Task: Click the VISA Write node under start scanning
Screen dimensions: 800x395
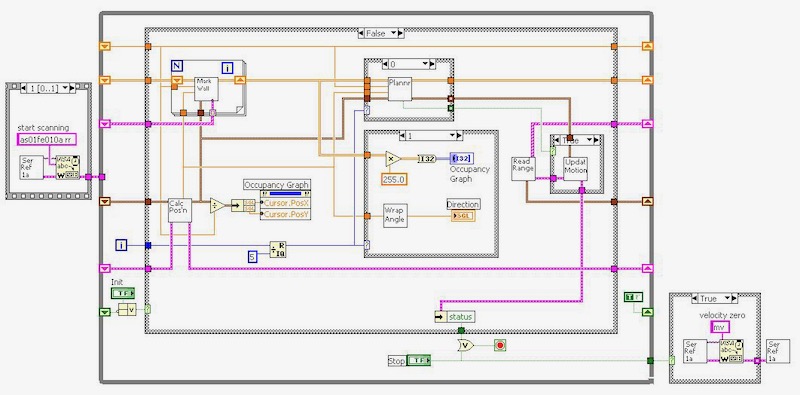Action: [67, 167]
